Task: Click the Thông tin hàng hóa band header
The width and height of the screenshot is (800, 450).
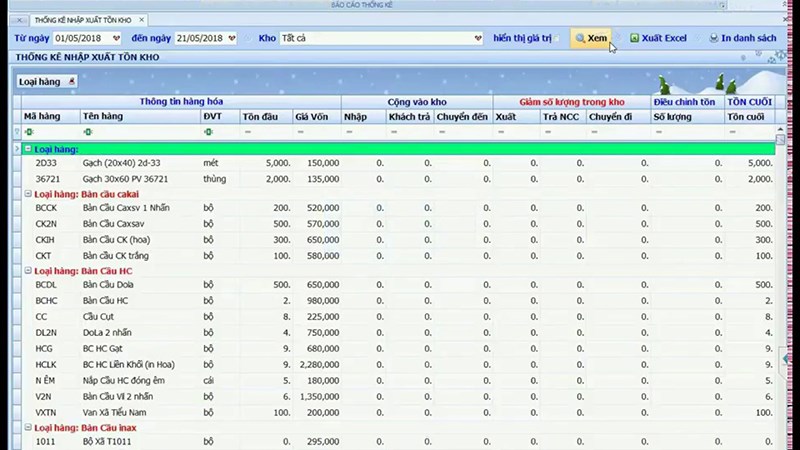Action: click(x=181, y=102)
